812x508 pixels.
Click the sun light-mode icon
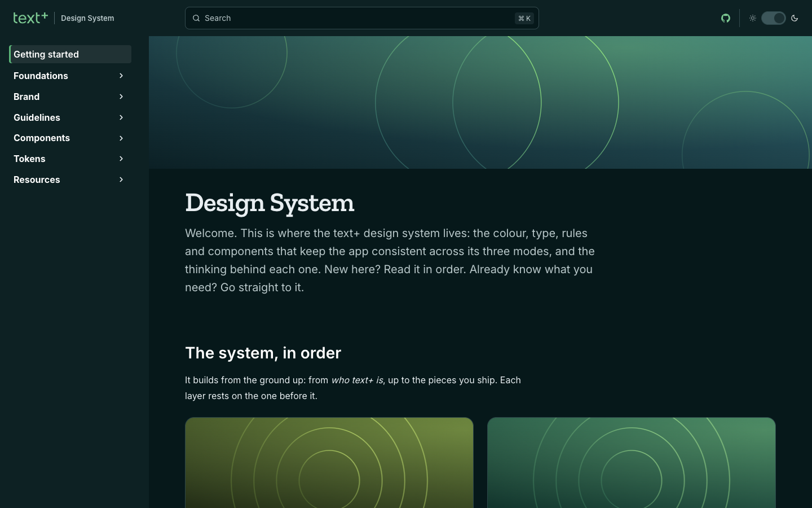coord(753,18)
